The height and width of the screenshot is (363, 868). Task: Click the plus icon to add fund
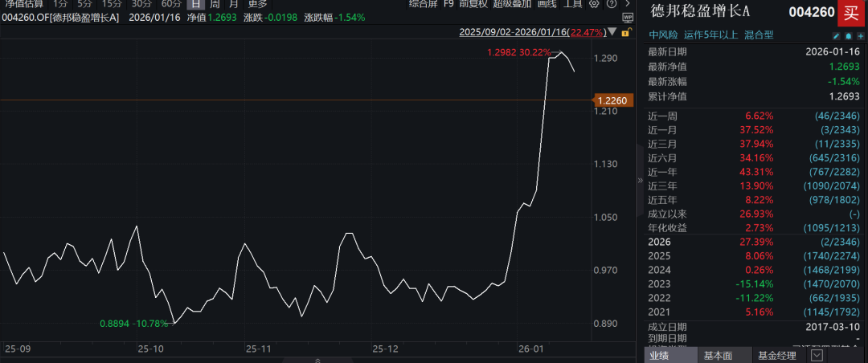coord(859,36)
